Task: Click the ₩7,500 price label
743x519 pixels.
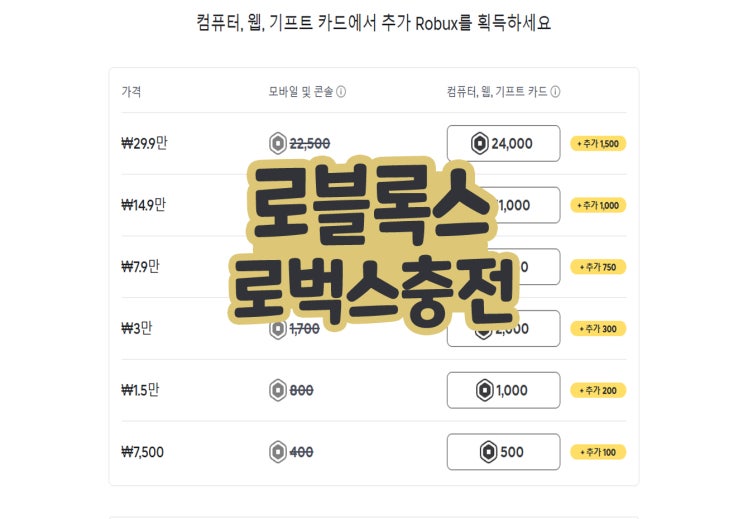Action: click(x=142, y=452)
